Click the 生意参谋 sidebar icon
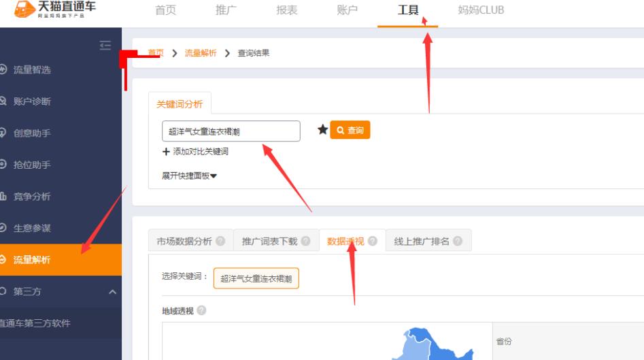This screenshot has height=360, width=644. click(x=3, y=228)
